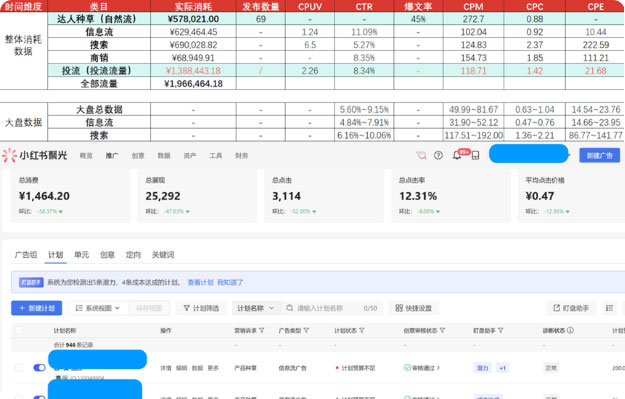Select the 投流（投流流量） cell
Screen dimensions: 625x399
click(99, 71)
